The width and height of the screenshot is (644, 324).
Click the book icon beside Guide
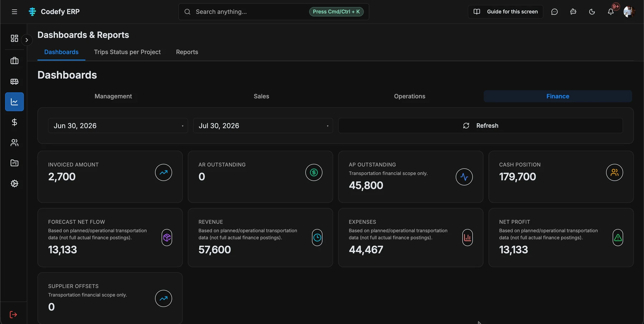coord(477,12)
